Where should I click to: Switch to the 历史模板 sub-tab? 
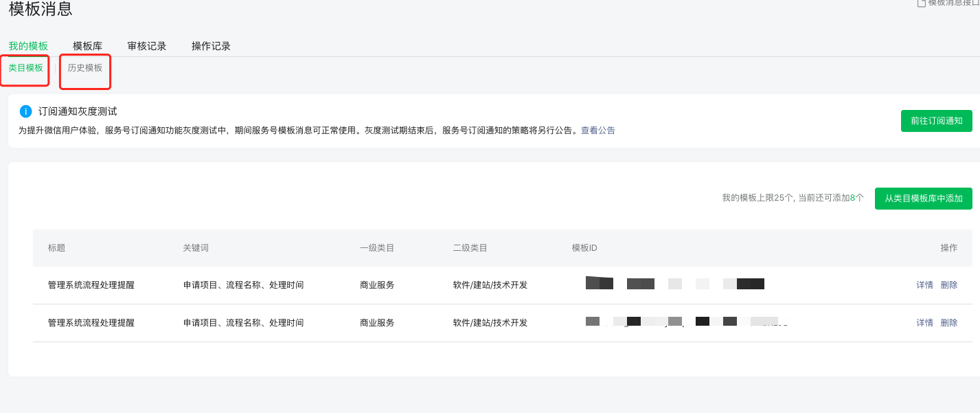[x=85, y=68]
